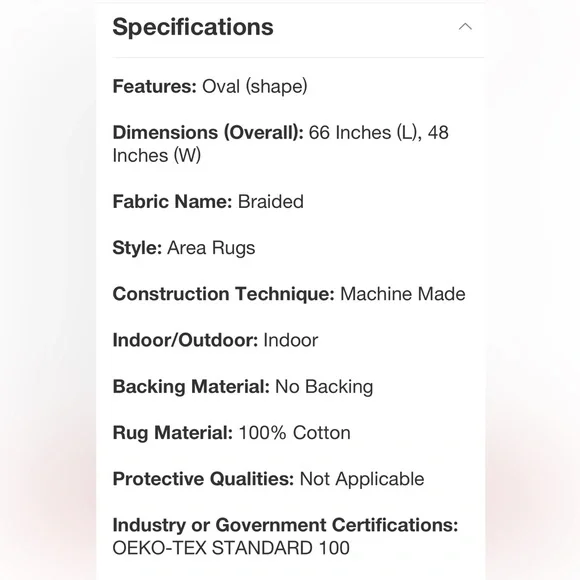The image size is (580, 580).
Task: Click the Protective Qualities label
Action: tap(203, 479)
